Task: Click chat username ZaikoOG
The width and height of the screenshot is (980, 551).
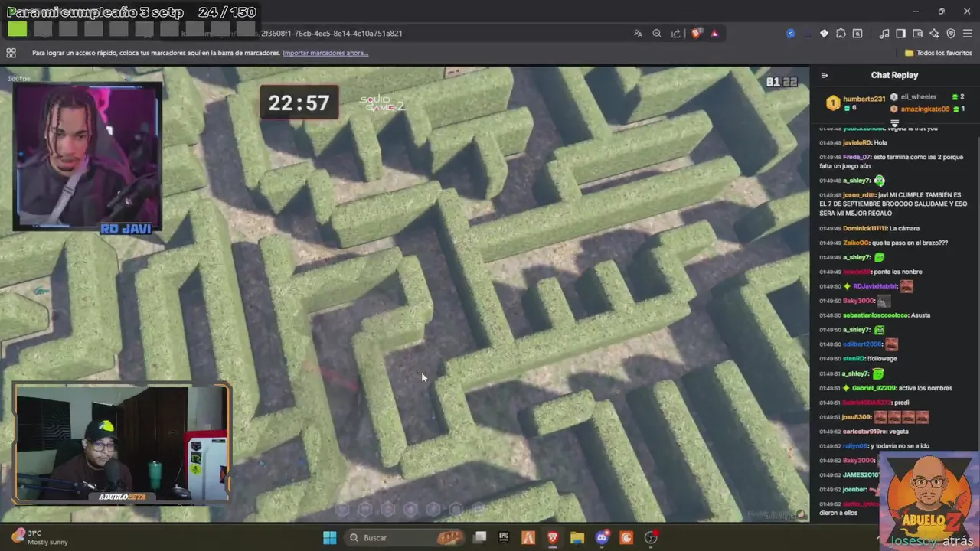Action: [x=857, y=243]
